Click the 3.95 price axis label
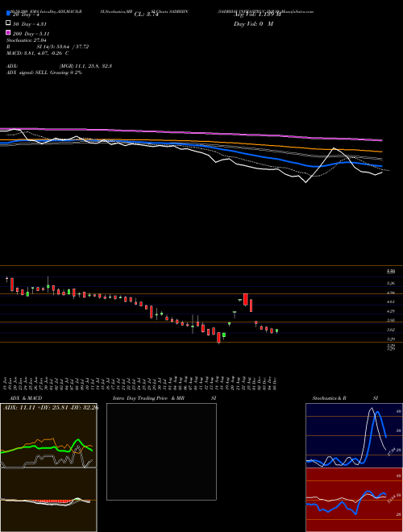This screenshot has width=403, height=532. pos(390,320)
